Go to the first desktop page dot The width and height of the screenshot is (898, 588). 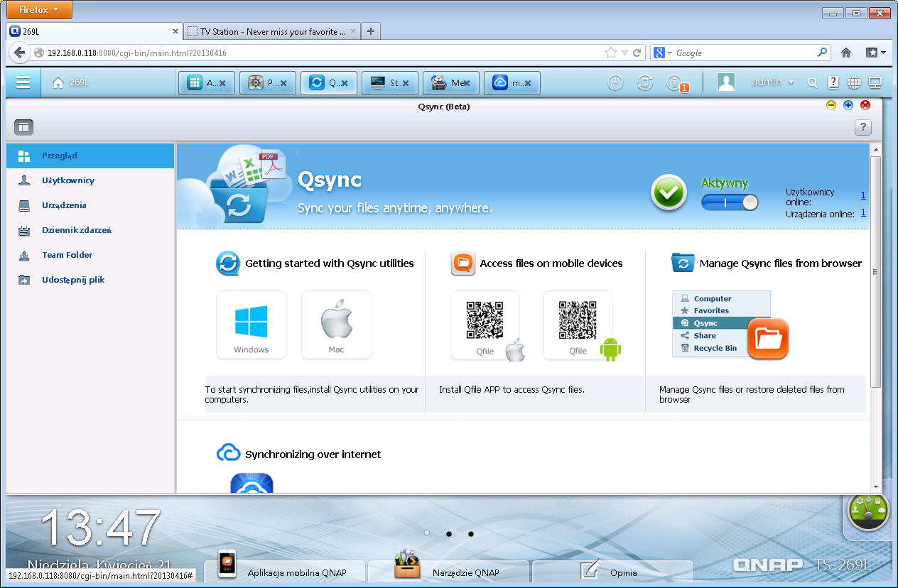coord(427,533)
